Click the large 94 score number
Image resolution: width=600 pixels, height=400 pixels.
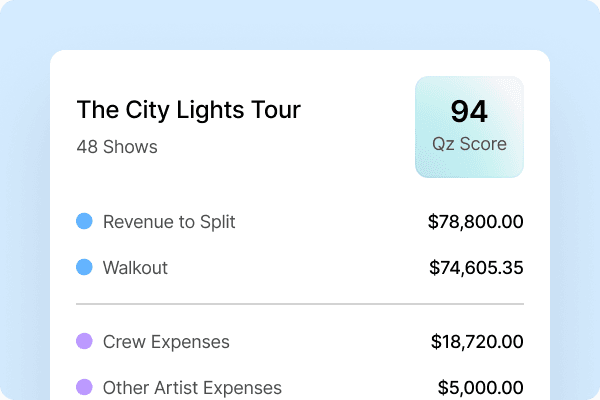click(469, 111)
